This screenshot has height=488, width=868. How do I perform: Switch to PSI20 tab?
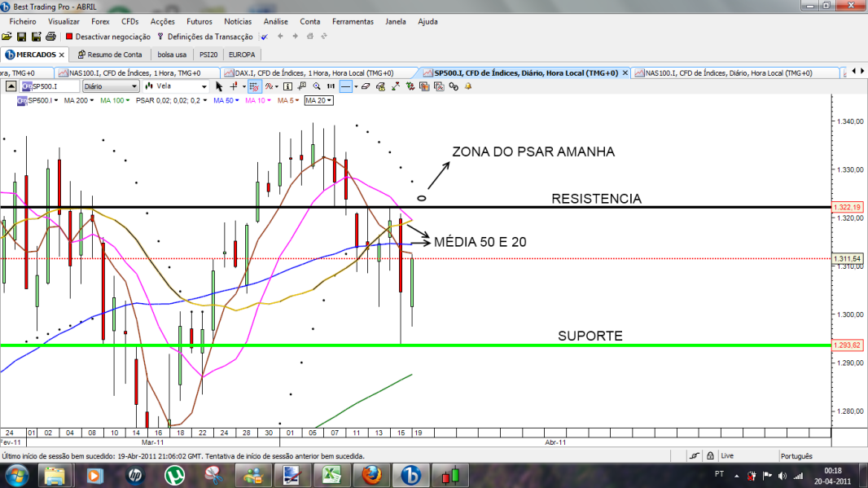point(208,55)
